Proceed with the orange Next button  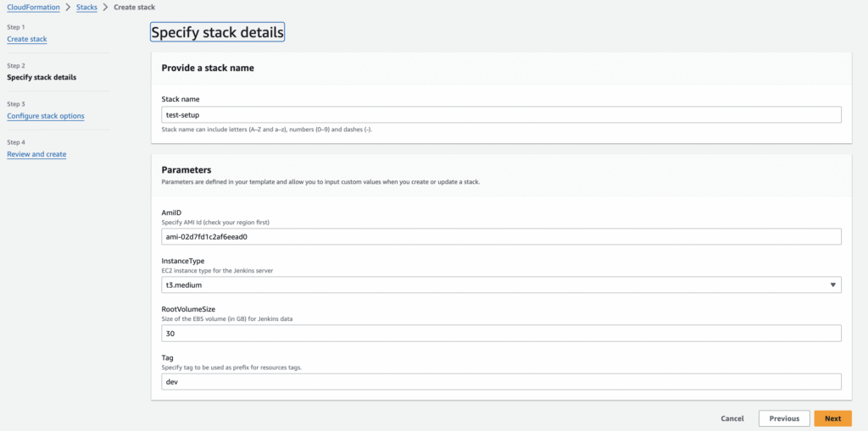pyautogui.click(x=832, y=419)
